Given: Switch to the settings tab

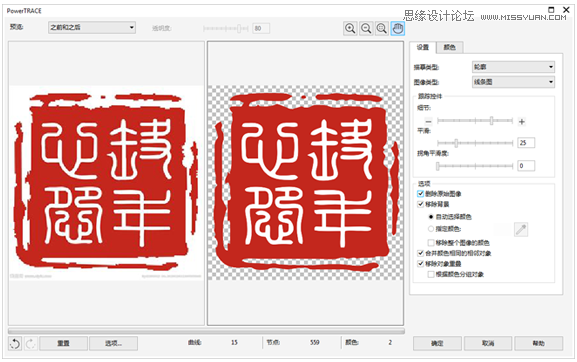Looking at the screenshot, I should coord(423,47).
